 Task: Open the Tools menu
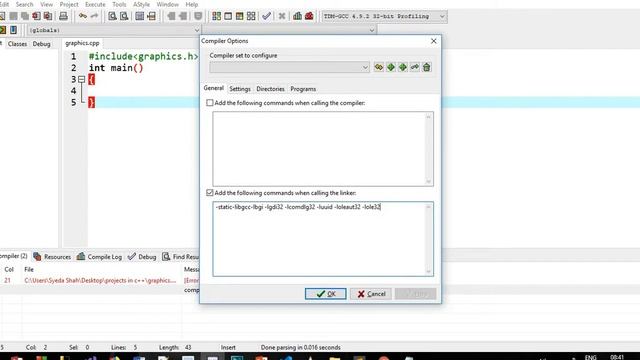(119, 4)
